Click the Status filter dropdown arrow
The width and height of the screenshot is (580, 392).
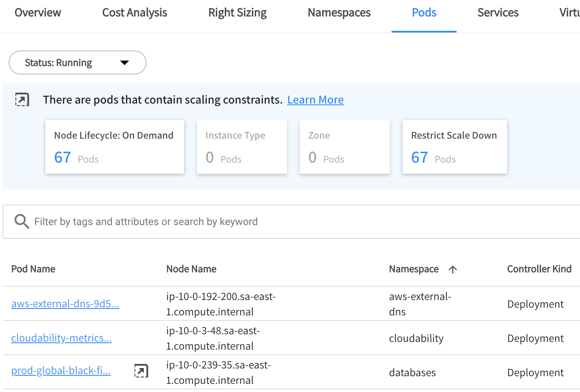(x=125, y=63)
